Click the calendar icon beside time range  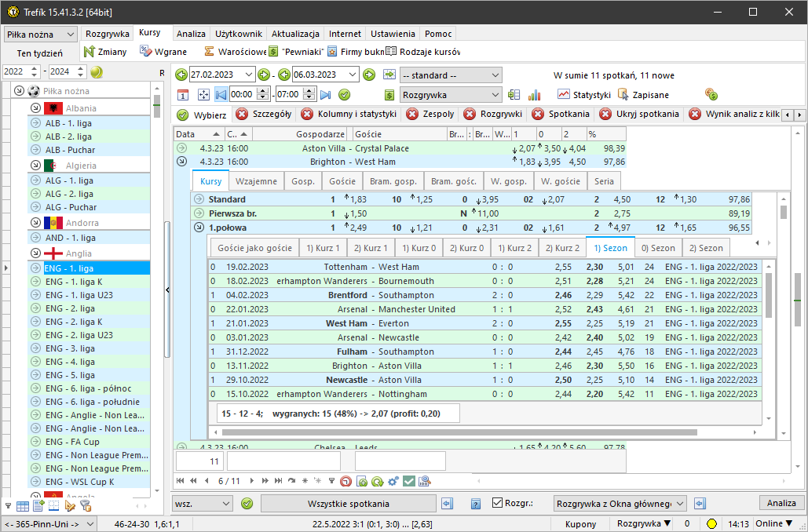coord(183,95)
